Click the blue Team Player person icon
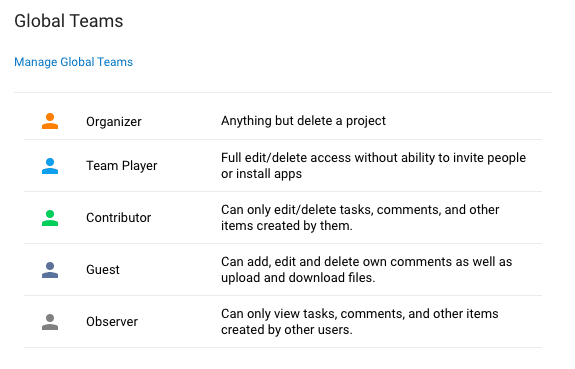 (x=50, y=166)
